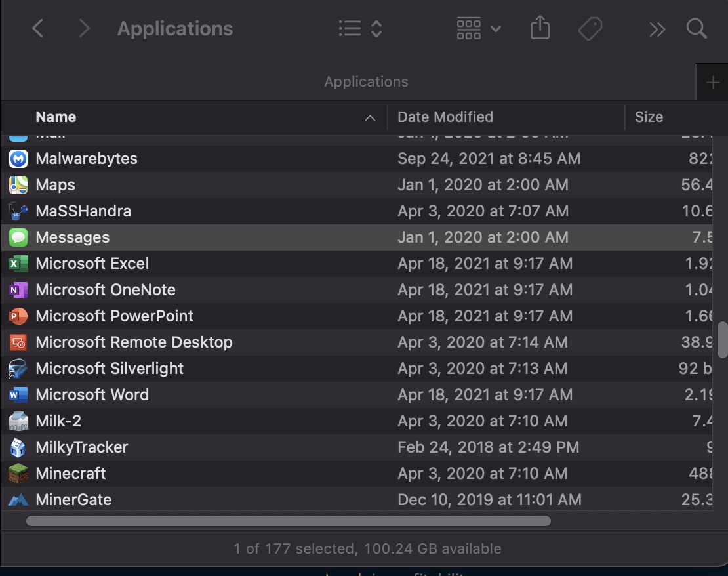The width and height of the screenshot is (728, 576).
Task: Click the Microsoft PowerPoint name
Action: 114,316
